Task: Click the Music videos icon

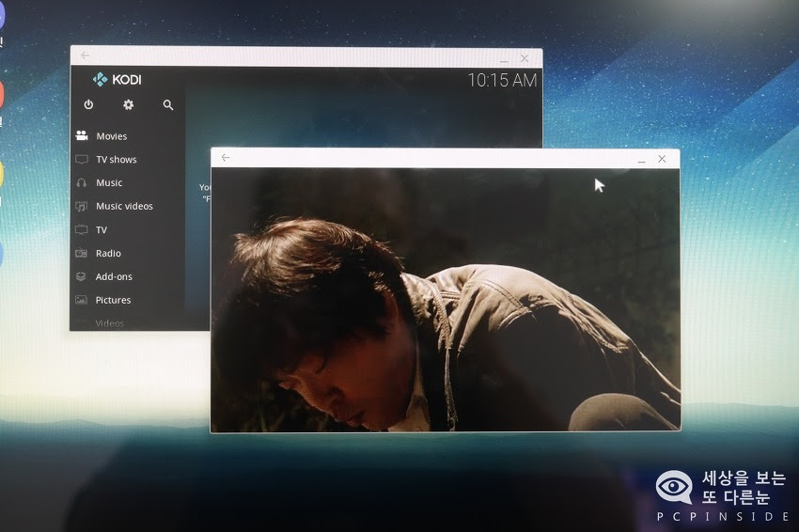Action: [82, 206]
